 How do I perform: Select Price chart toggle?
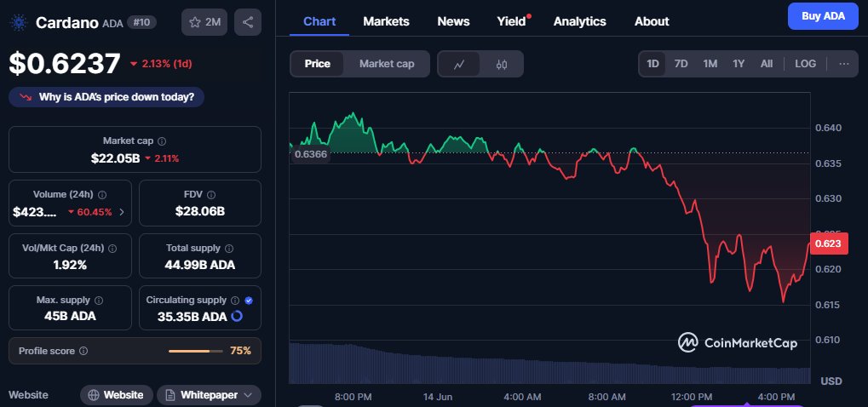[x=317, y=64]
